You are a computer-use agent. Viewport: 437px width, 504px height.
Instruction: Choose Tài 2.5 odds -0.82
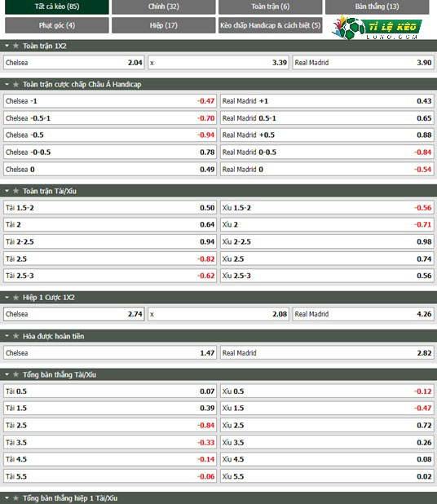point(110,259)
